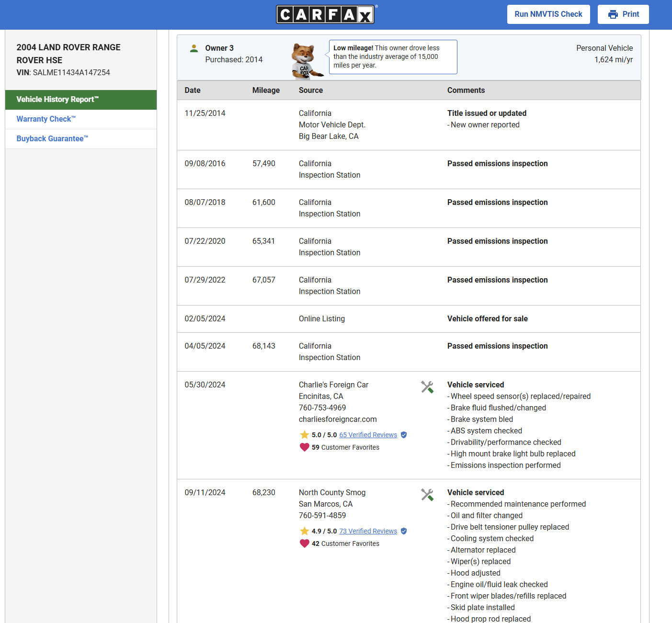Click Alternator replaced service line
Screen dimensions: 672x623
click(x=481, y=550)
